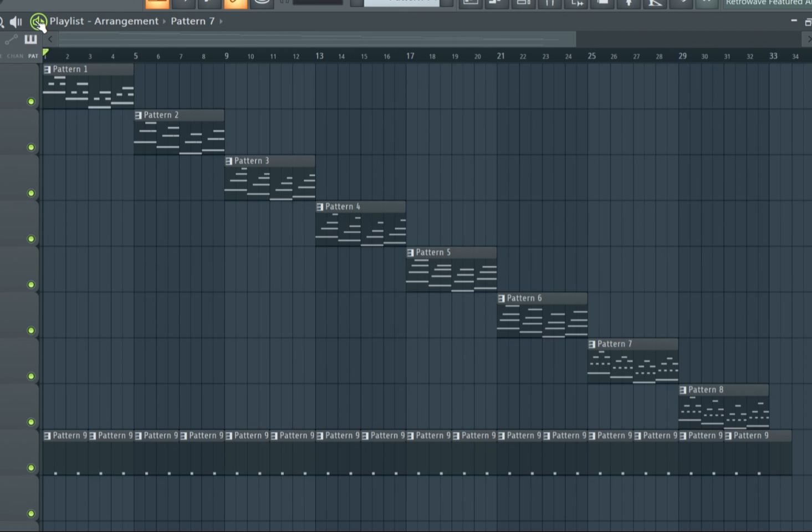
Task: Select the Pattern 3 clip notes area
Action: [x=270, y=183]
